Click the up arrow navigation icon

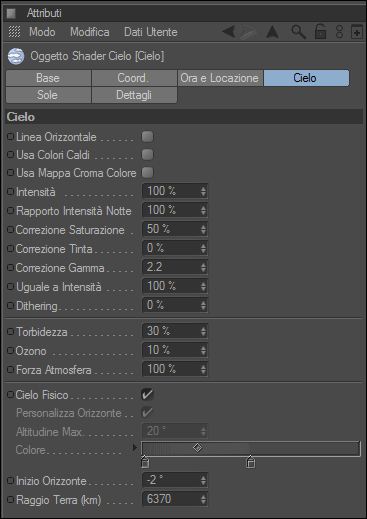(x=273, y=32)
